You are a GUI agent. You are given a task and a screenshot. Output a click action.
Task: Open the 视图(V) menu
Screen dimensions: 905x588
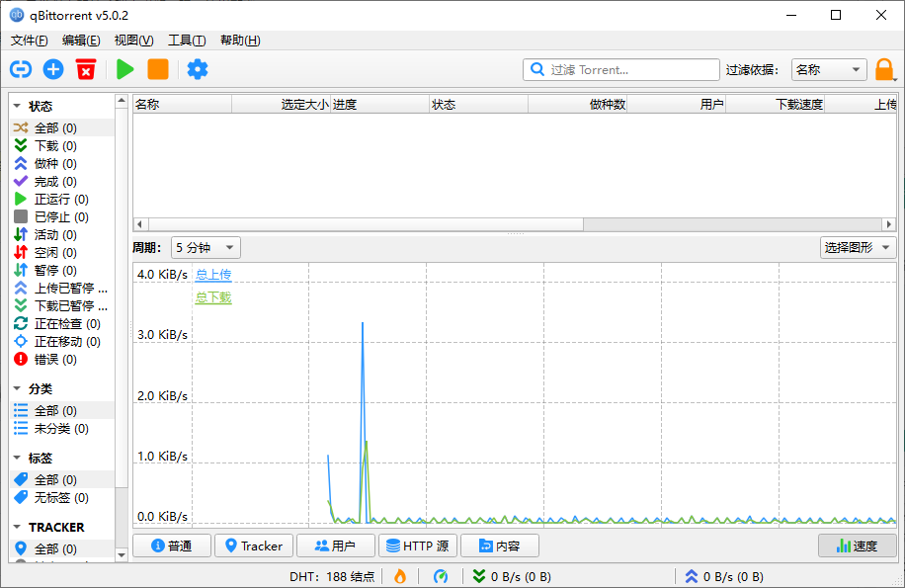pos(133,41)
